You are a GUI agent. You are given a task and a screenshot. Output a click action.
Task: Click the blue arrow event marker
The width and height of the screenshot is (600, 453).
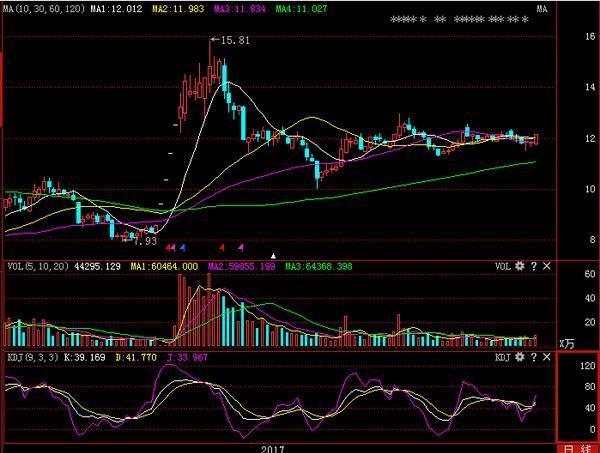click(x=183, y=248)
